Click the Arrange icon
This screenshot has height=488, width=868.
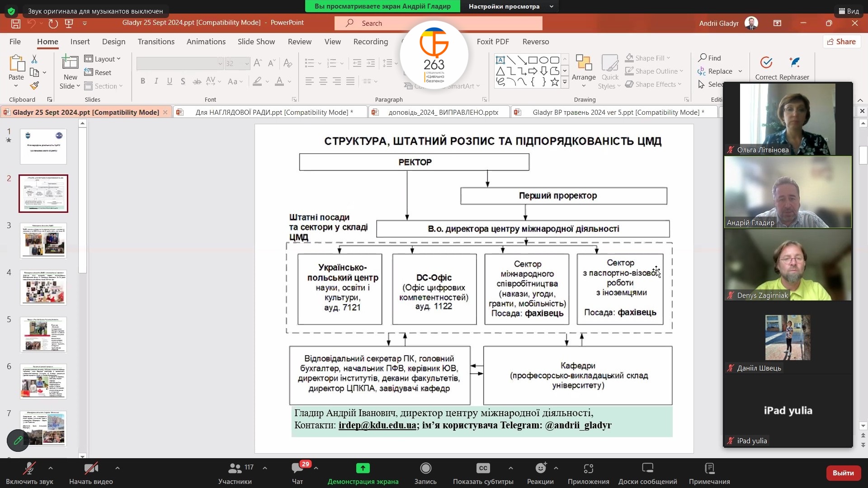(x=584, y=63)
